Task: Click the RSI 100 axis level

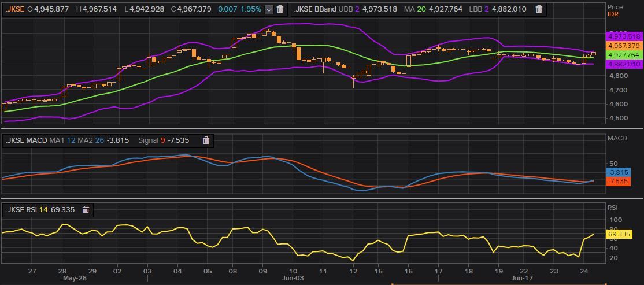Action: (x=615, y=220)
